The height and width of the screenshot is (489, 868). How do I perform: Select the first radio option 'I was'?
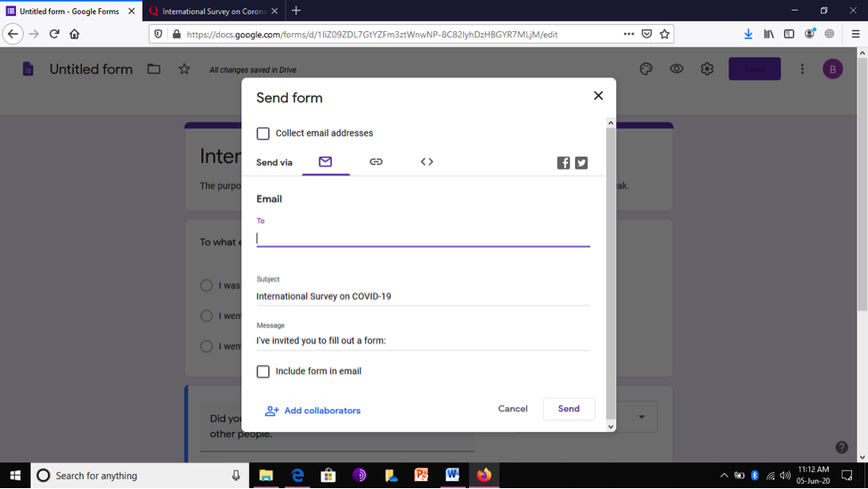click(x=207, y=285)
